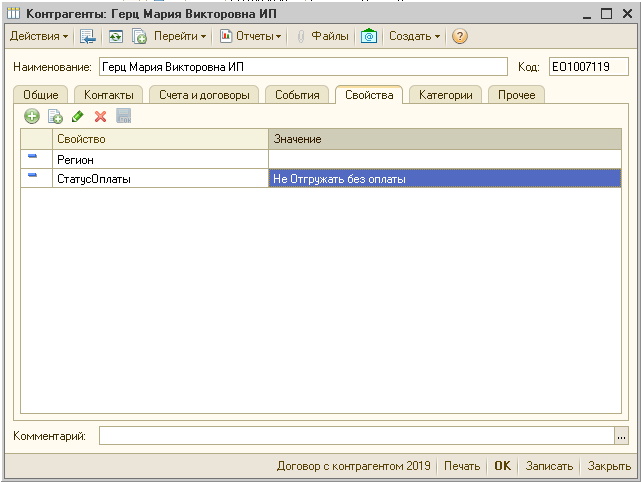Click the red X Delete icon
This screenshot has width=641, height=482.
pyautogui.click(x=100, y=117)
